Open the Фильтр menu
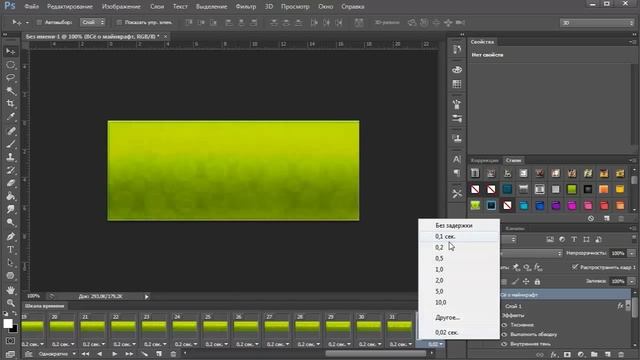 tap(246, 7)
